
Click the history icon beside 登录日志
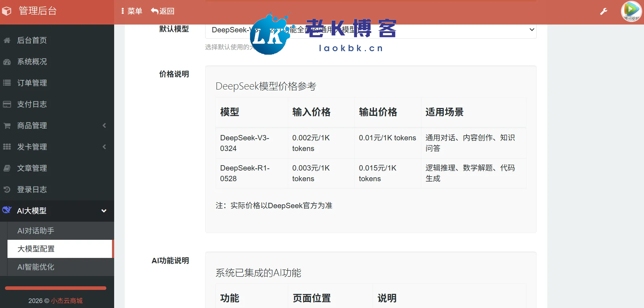coord(7,190)
